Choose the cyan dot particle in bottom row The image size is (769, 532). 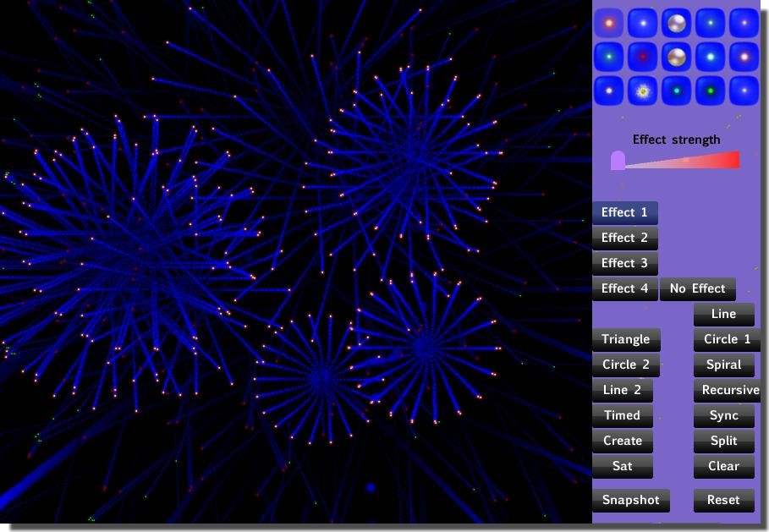(x=676, y=90)
